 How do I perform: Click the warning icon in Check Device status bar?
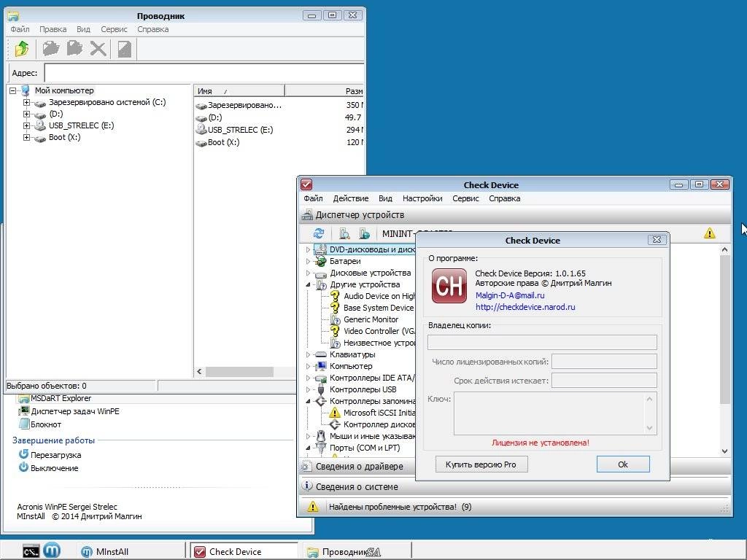[x=312, y=506]
